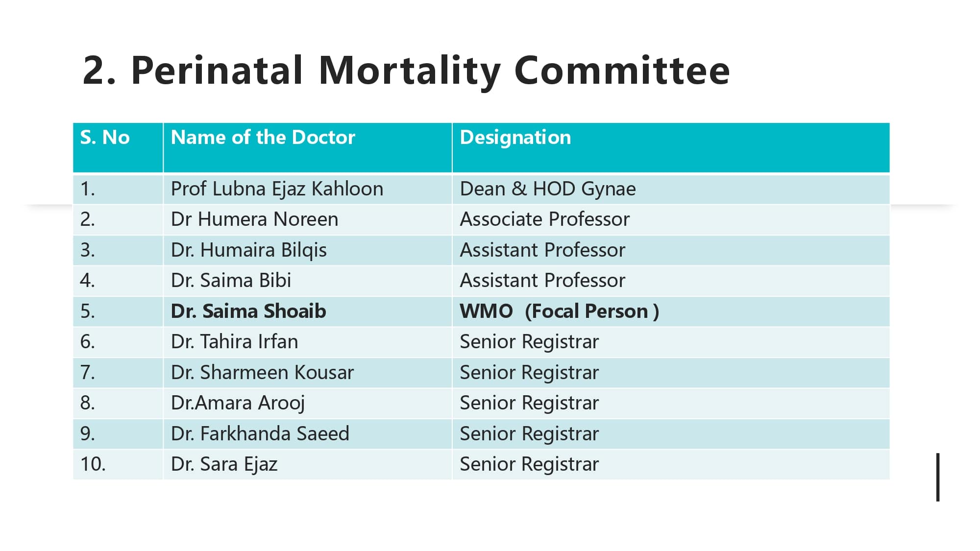Select the Dr. Humaira Bilqis cell
The image size is (980, 551).
(307, 250)
